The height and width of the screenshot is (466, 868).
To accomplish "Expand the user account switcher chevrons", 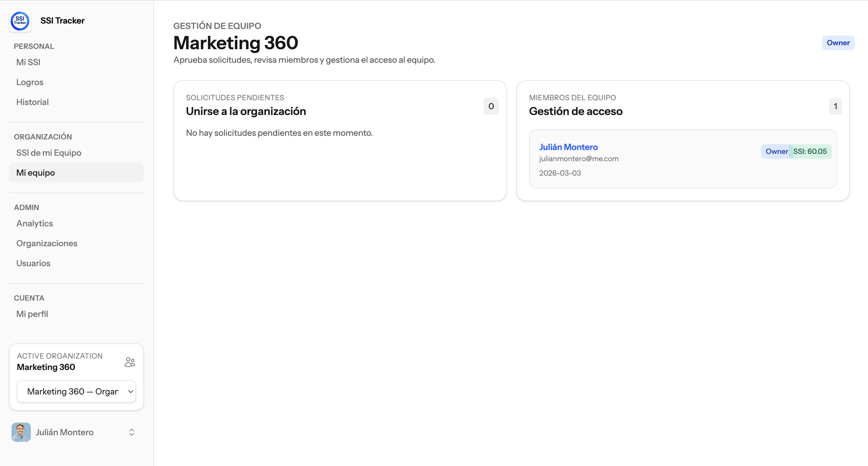I will (132, 432).
